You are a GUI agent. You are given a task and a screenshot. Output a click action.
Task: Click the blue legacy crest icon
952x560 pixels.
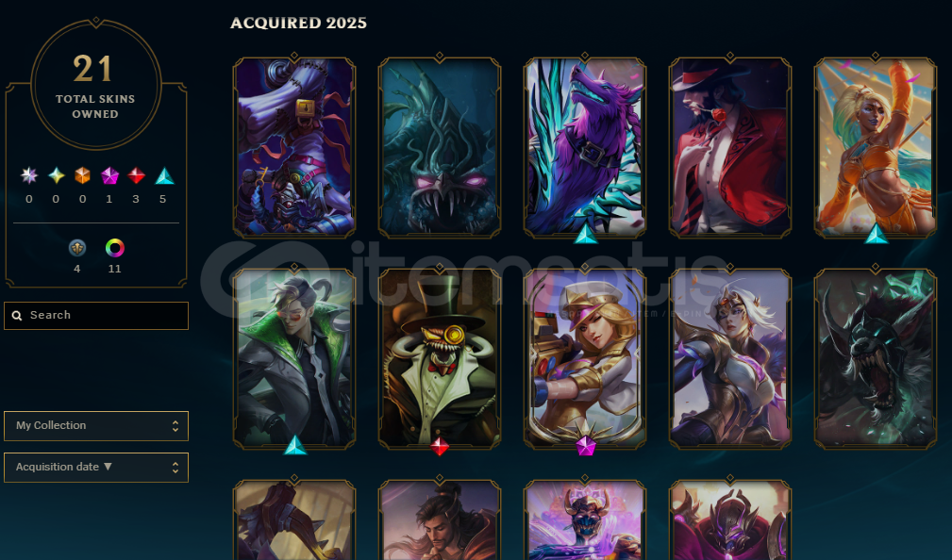coord(77,248)
